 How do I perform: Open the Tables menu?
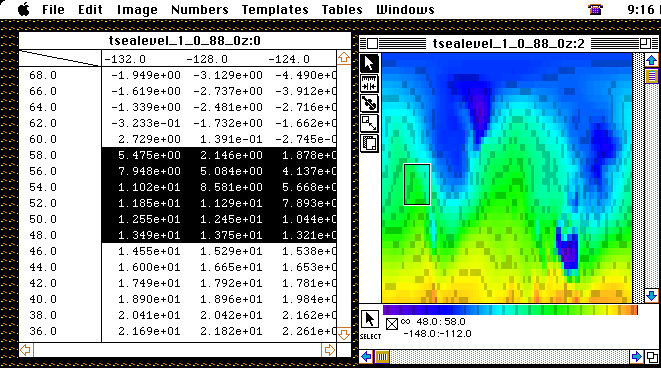tap(342, 9)
